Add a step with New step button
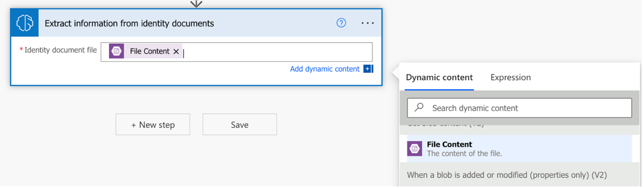 pyautogui.click(x=153, y=125)
